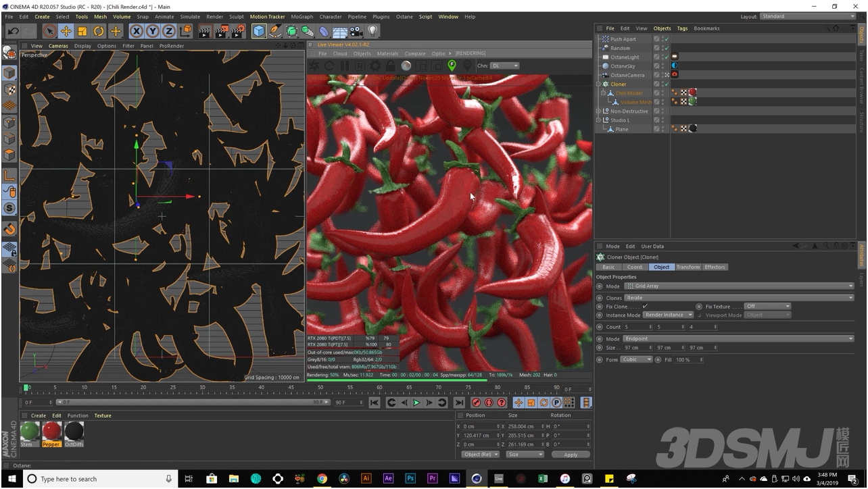
Task: Pause the Live Viewer render
Action: coord(345,66)
